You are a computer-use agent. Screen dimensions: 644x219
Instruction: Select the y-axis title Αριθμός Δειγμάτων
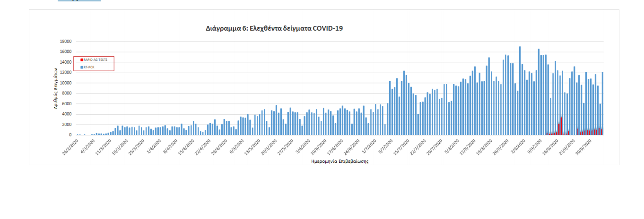click(55, 88)
